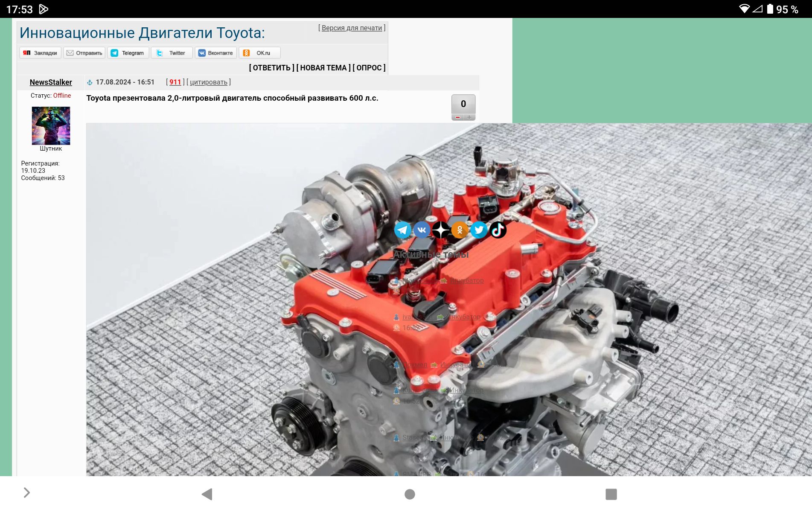This screenshot has width=812, height=512.
Task: Open the black star Zen social icon
Action: pos(441,230)
